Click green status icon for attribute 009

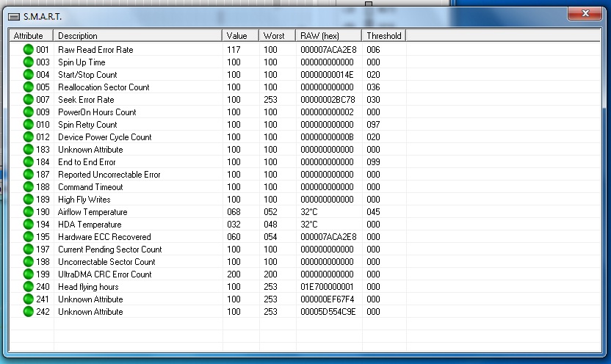[x=29, y=112]
